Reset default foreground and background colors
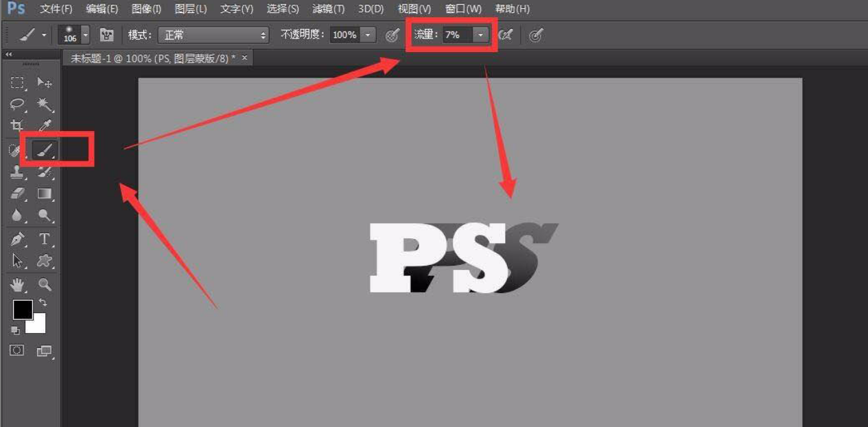 pyautogui.click(x=15, y=330)
